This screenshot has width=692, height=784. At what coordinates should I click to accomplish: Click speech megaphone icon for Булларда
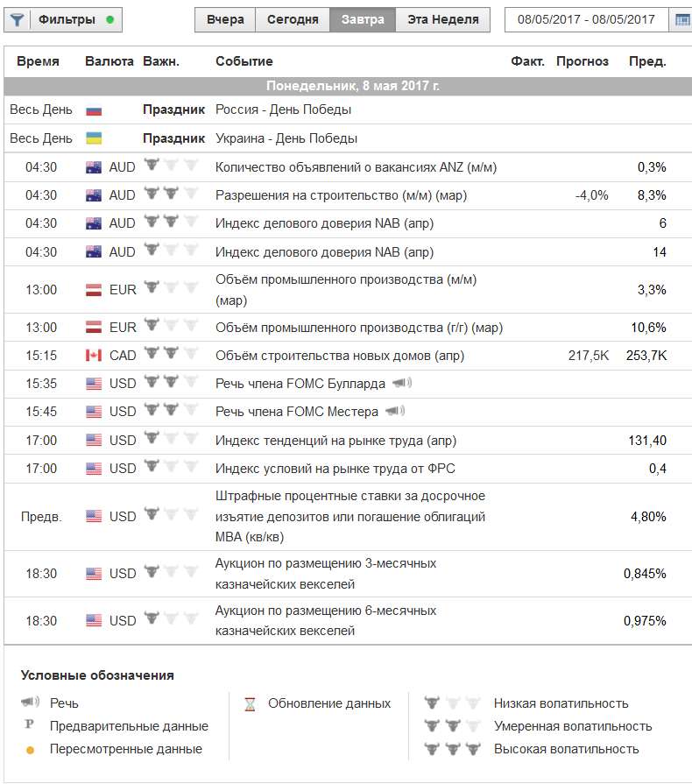pos(401,384)
